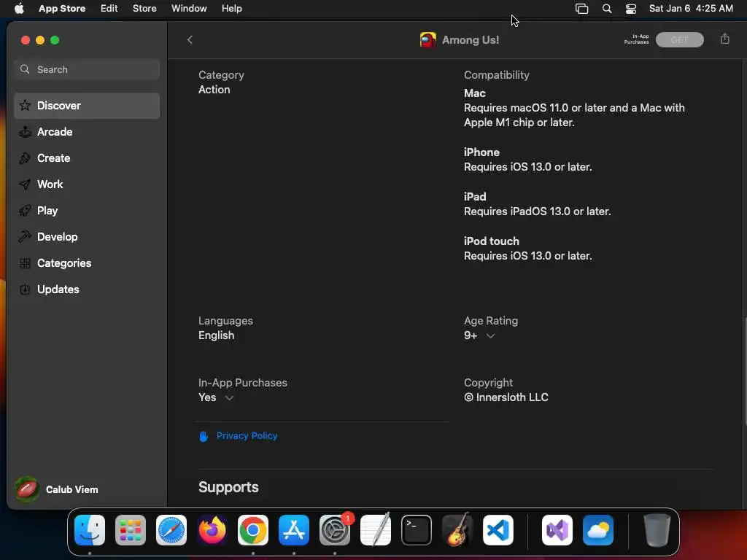The width and height of the screenshot is (747, 560).
Task: Open the App Store menu in the menu bar
Action: pos(62,8)
